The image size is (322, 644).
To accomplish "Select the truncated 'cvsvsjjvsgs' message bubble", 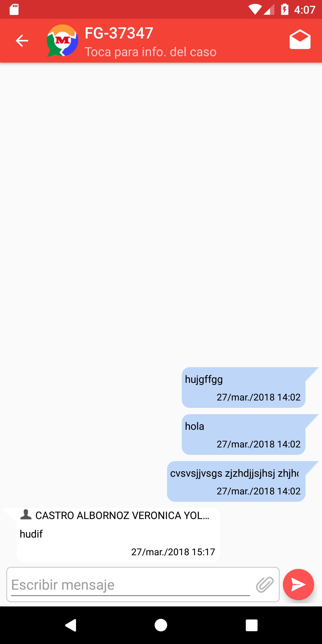I will click(x=236, y=481).
